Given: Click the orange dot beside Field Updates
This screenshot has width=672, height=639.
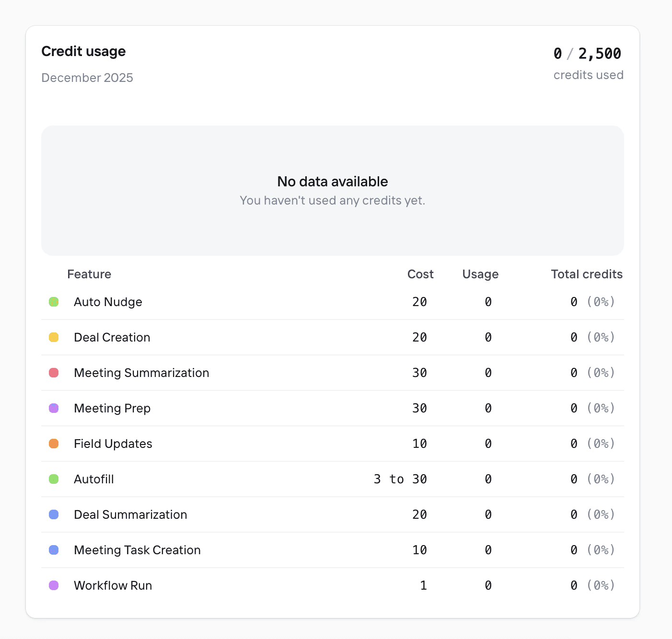Looking at the screenshot, I should [x=54, y=444].
